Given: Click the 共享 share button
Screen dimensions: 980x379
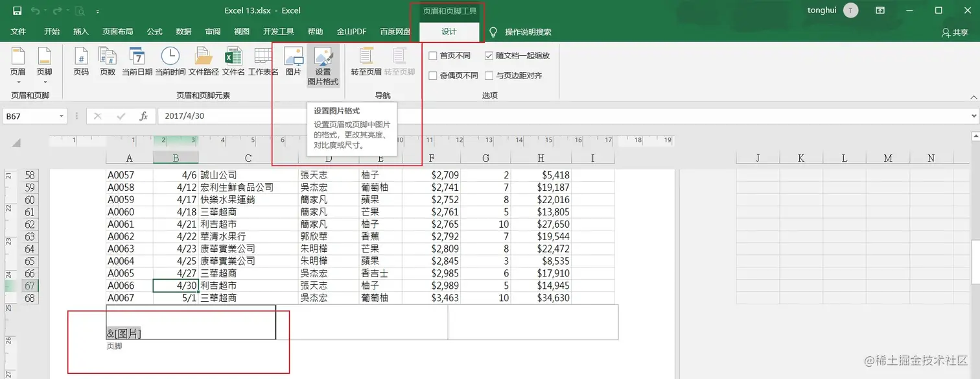Looking at the screenshot, I should [955, 32].
